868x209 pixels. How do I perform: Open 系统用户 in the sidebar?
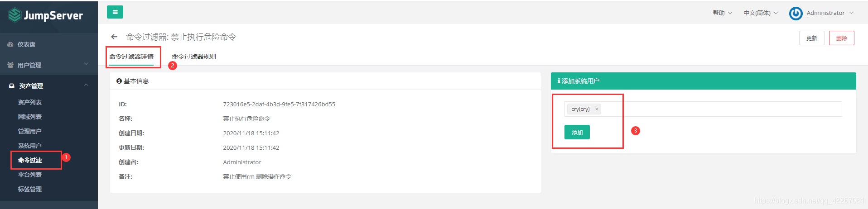pyautogui.click(x=30, y=146)
